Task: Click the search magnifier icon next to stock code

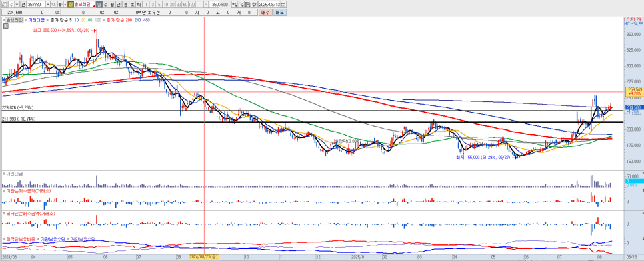Action: point(53,4)
